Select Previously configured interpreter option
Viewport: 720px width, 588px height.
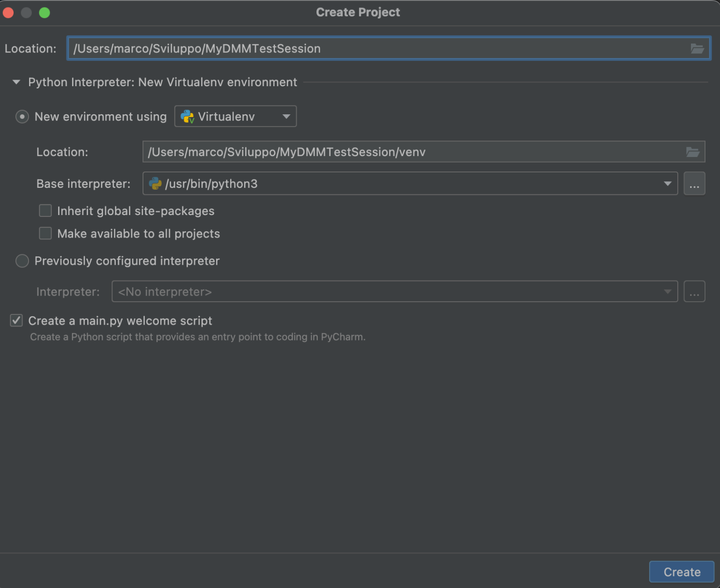tap(22, 261)
